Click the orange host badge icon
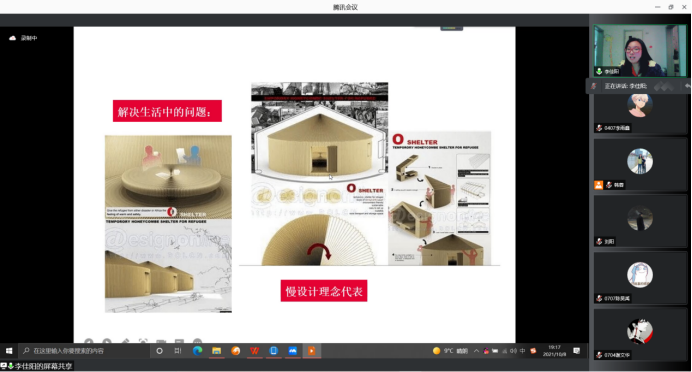 tap(598, 185)
